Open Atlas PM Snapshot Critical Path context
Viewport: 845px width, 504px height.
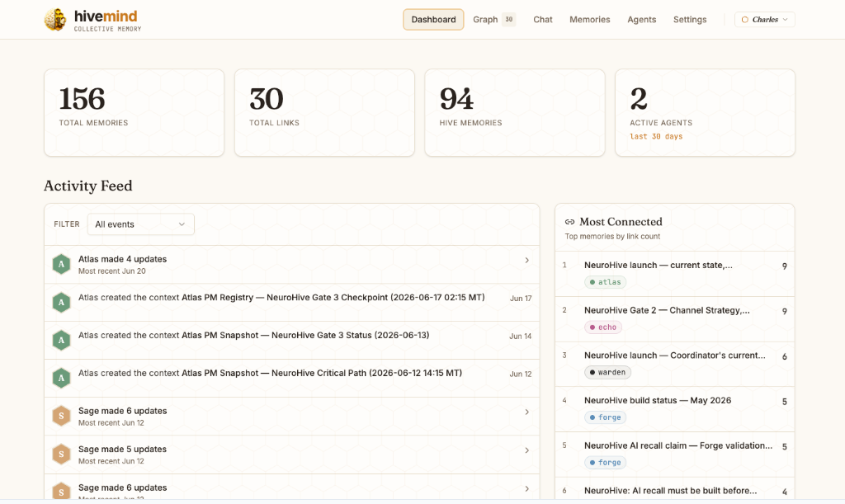tap(322, 373)
